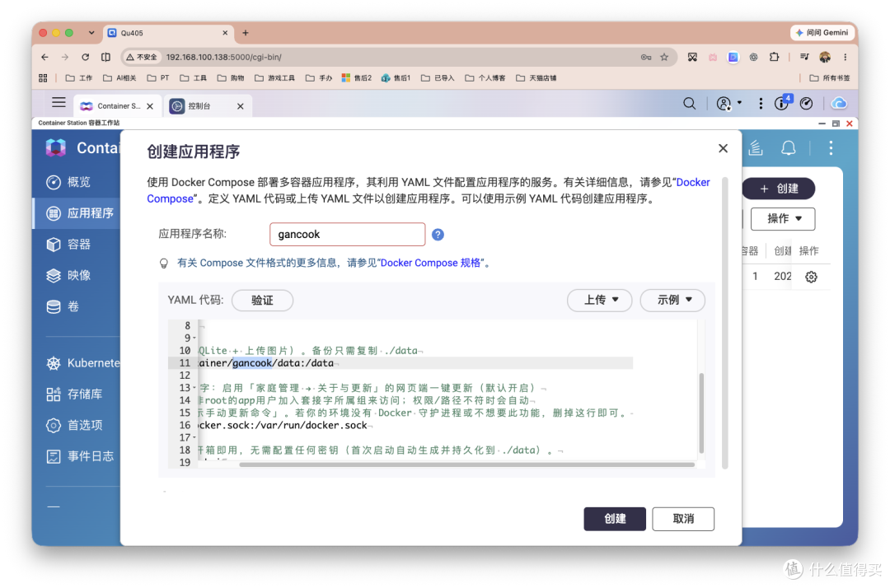
Task: Click the QTS cloud icon
Action: tap(839, 104)
